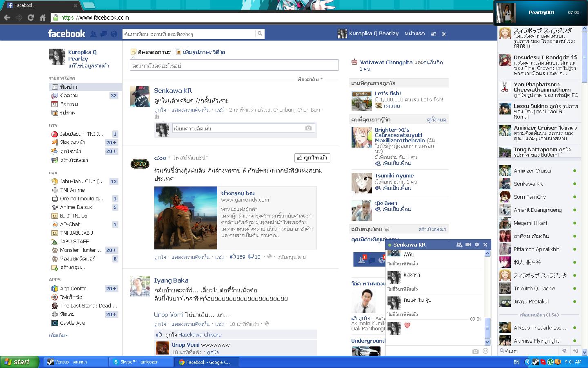Open Windows start menu
The image size is (588, 368).
20,362
